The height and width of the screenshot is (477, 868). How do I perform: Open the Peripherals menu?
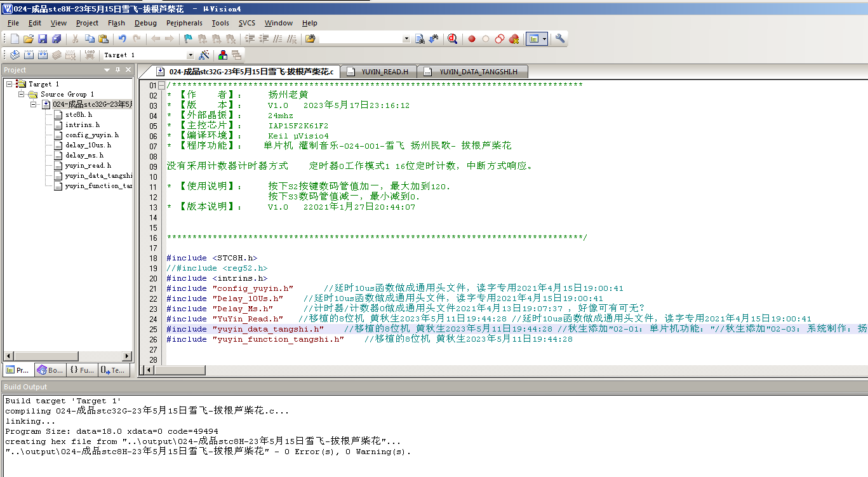tap(184, 23)
